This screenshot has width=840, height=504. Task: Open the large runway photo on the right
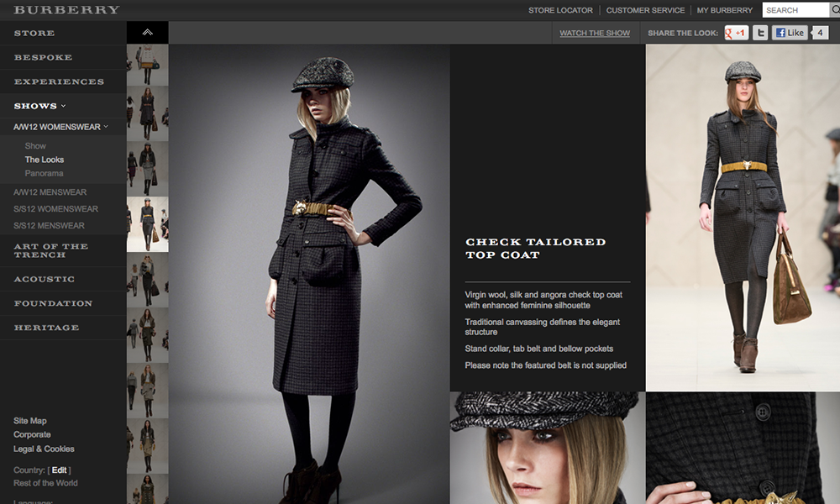[743, 217]
